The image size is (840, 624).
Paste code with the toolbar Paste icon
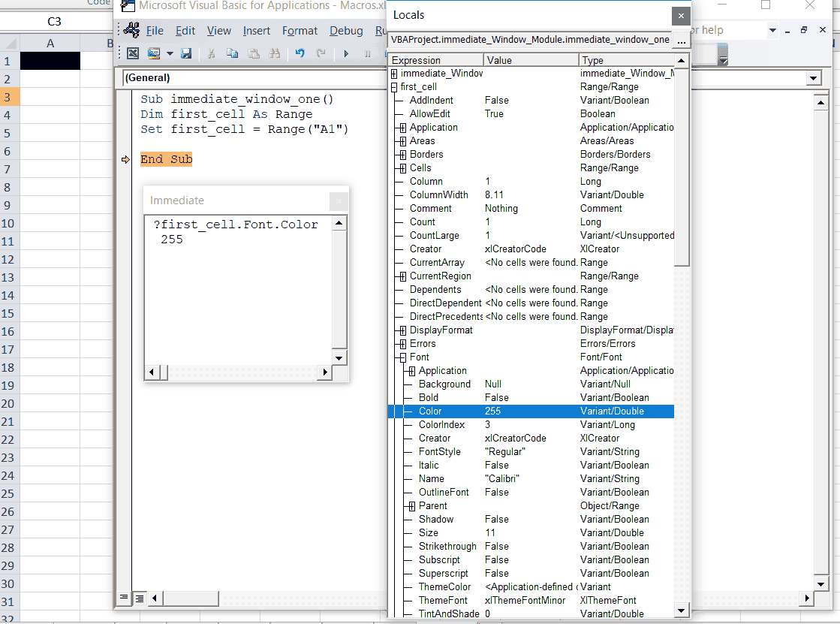pyautogui.click(x=254, y=53)
